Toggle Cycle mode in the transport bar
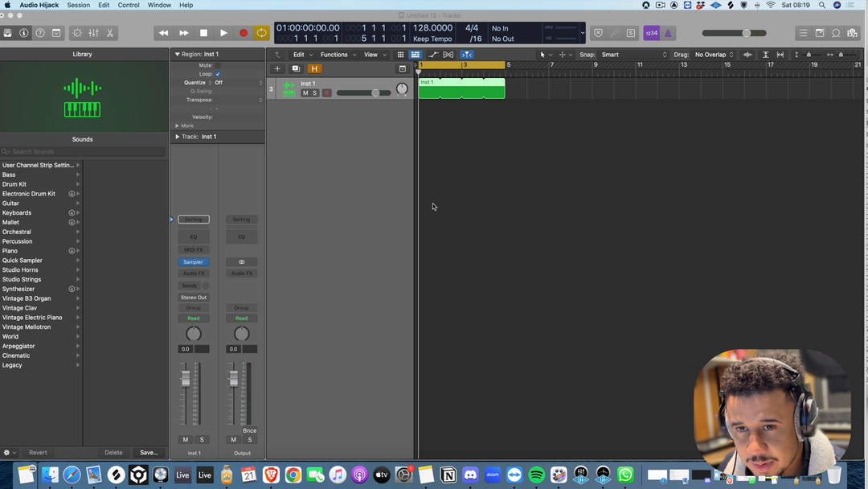This screenshot has width=868, height=489. pos(261,33)
